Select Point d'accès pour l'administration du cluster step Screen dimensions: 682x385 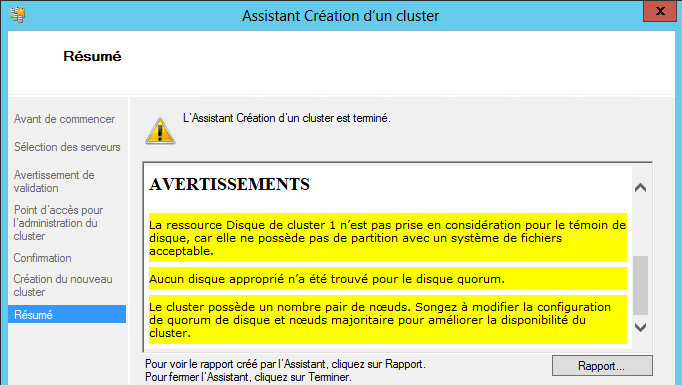tap(58, 223)
